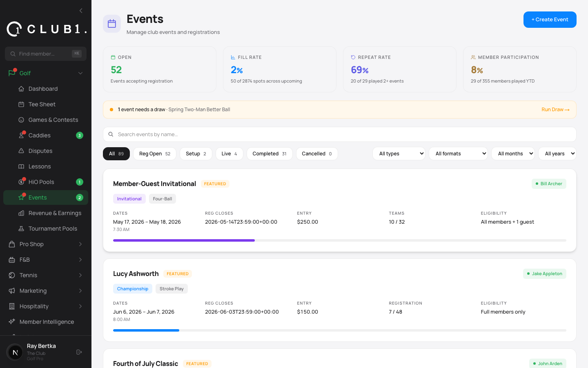This screenshot has width=588, height=368.
Task: Click the Revenue & Earnings chart icon
Action: pos(21,213)
